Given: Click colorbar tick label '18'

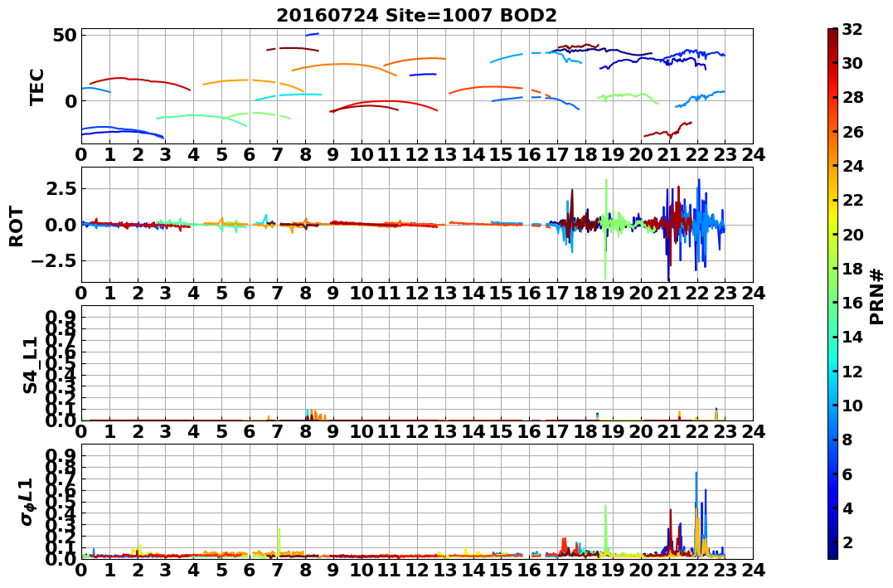Looking at the screenshot, I should tap(852, 269).
